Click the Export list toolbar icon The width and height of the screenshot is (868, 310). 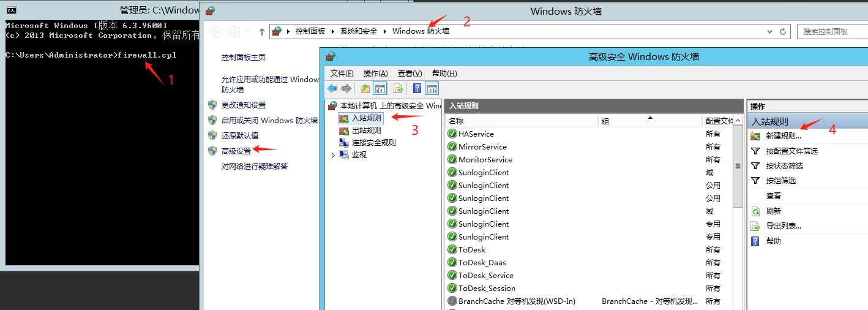398,88
